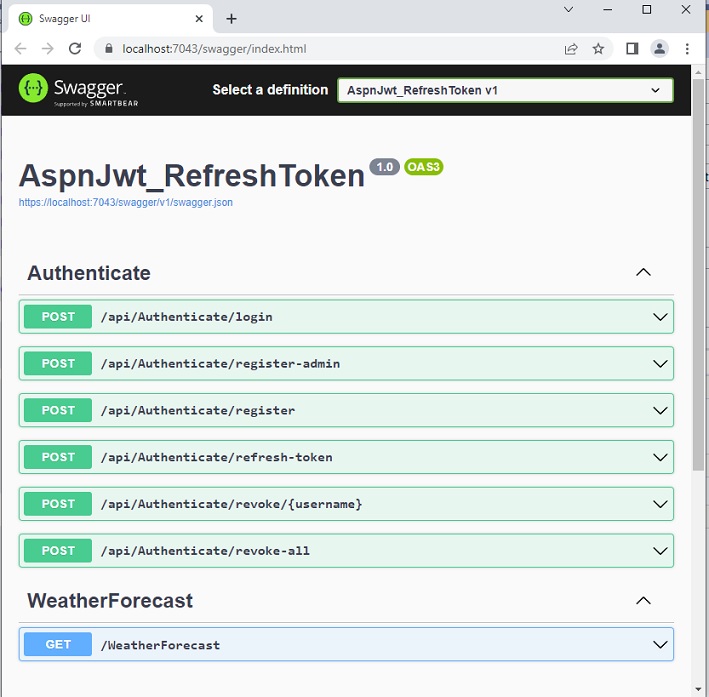Expand the register-admin POST endpoint
709x697 pixels.
click(x=346, y=364)
